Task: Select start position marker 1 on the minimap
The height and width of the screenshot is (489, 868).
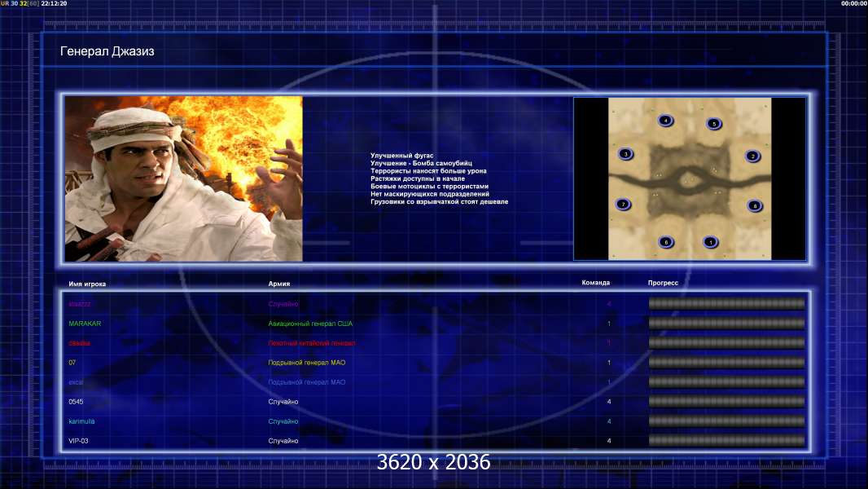Action: pos(710,242)
